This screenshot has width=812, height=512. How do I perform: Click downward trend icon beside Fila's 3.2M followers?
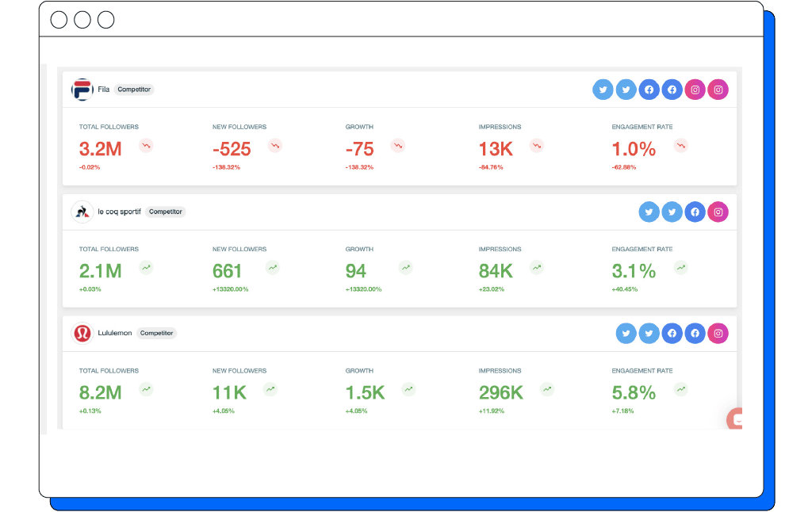coord(146,146)
